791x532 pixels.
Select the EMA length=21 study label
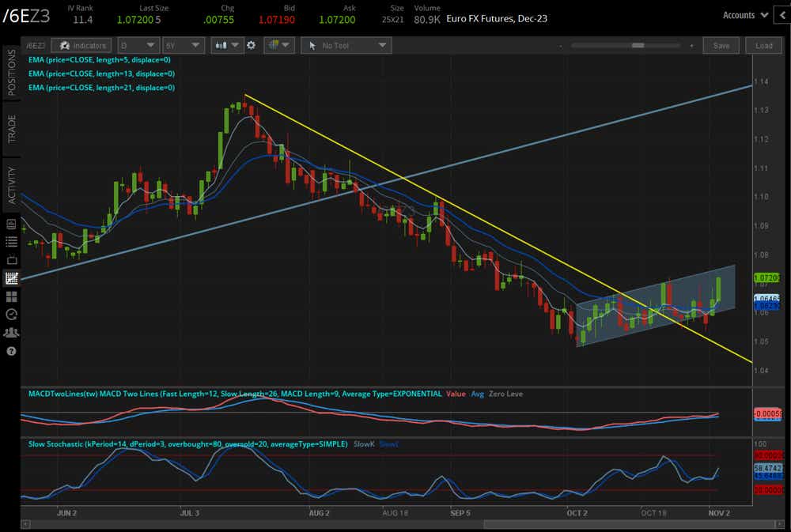[x=101, y=88]
